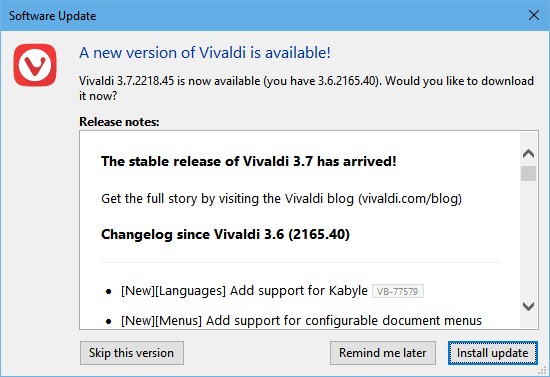This screenshot has width=550, height=377.
Task: Click the empty scrollbar track below the thumb
Action: [528, 238]
